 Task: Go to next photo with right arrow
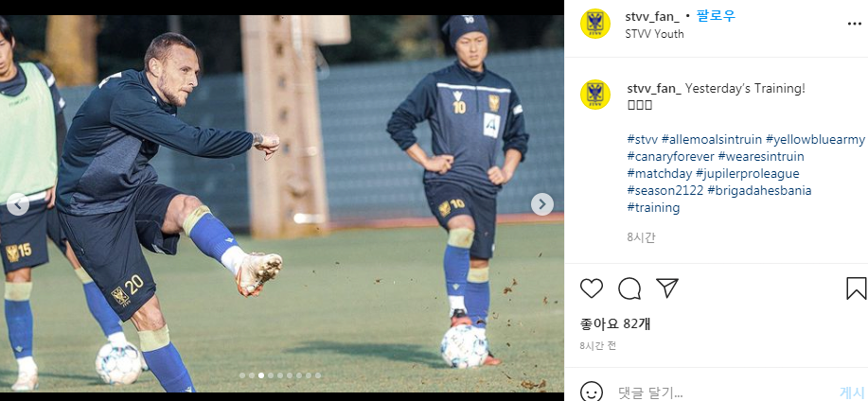click(542, 204)
